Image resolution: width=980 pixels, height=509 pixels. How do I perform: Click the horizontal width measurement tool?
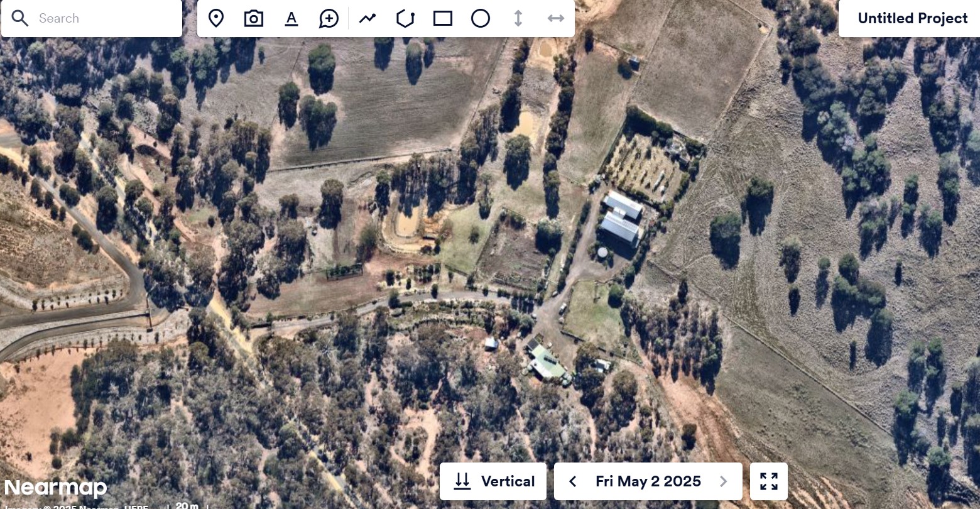point(556,18)
